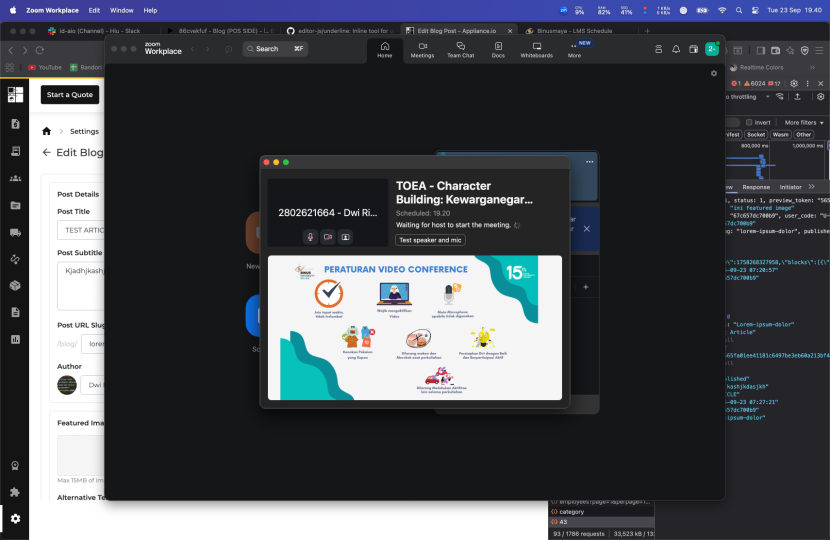Click home breadcrumb icon in Appliance.io
Image resolution: width=830 pixels, height=540 pixels.
pyautogui.click(x=47, y=131)
